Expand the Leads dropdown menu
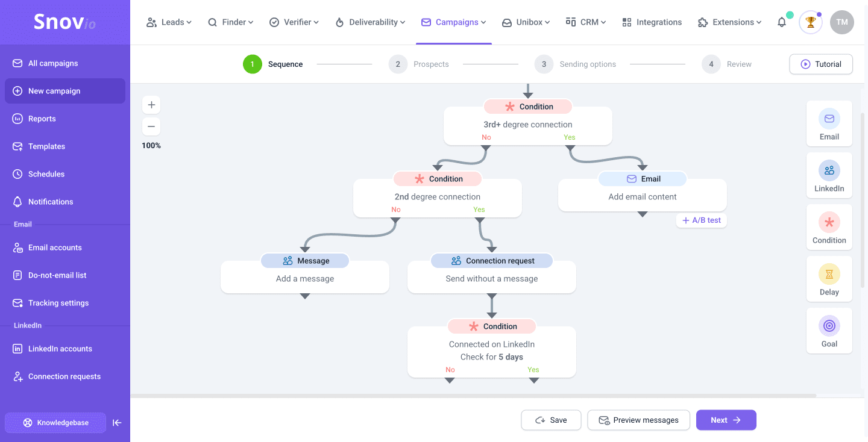 click(169, 22)
